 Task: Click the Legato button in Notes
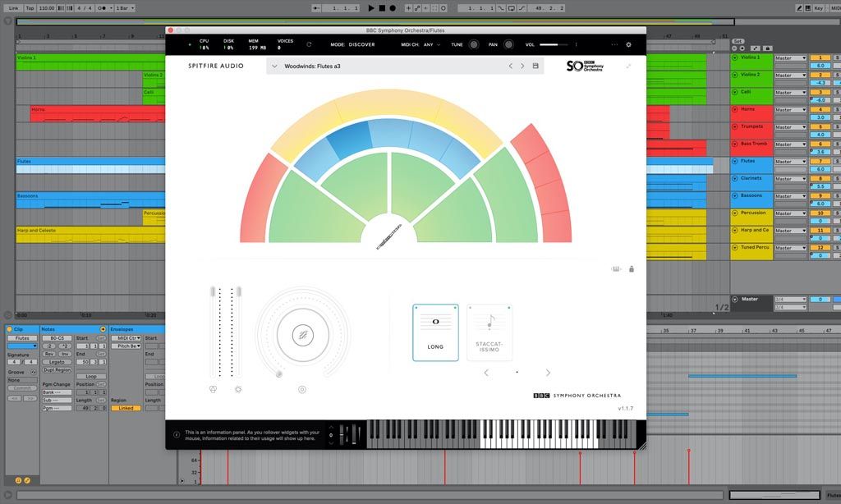point(57,362)
